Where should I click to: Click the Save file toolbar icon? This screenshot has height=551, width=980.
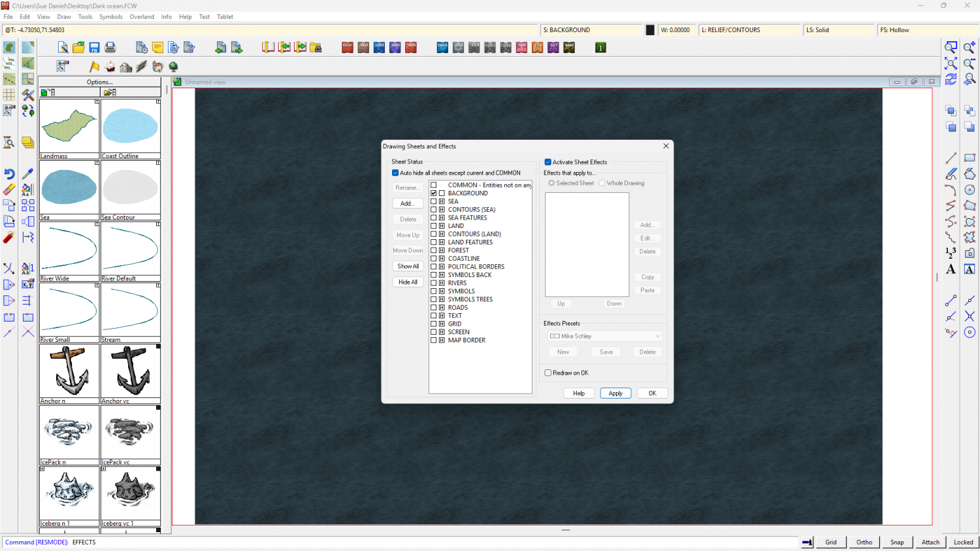(x=94, y=48)
